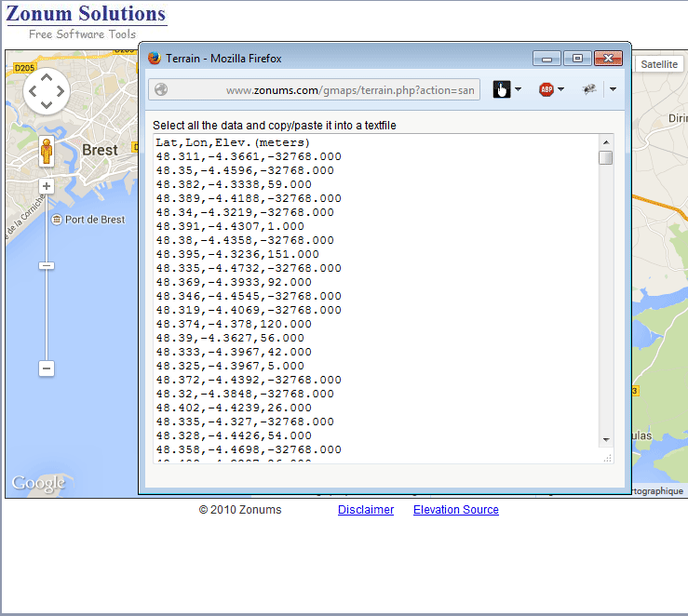Click the zonums.com terrain URL address field
Viewport: 688px width, 616px height.
click(x=349, y=90)
